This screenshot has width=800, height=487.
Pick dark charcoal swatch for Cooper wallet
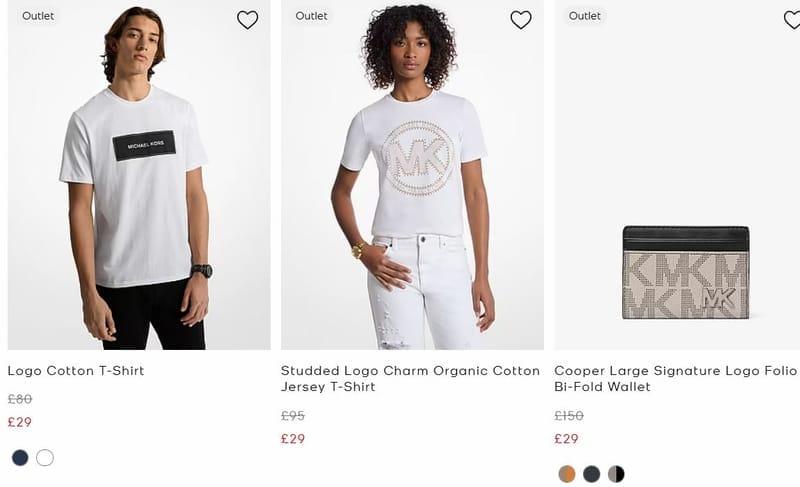tap(591, 474)
